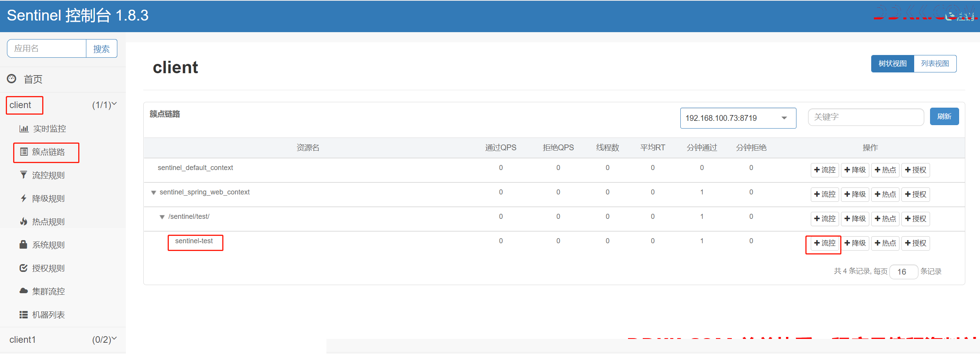Click the lightning bolt icon for 降级规则
Screen dimensions: 980x354
(24, 198)
